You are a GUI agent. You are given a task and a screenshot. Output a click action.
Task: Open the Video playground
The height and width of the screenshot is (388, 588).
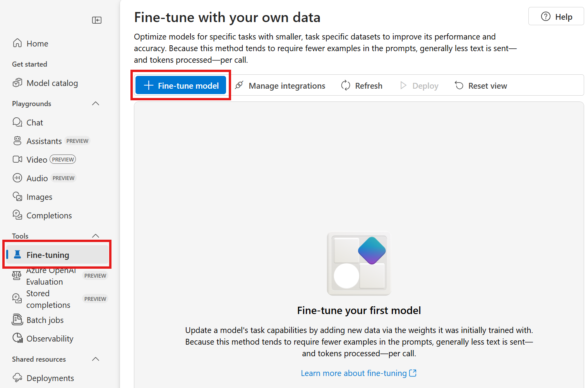point(37,160)
